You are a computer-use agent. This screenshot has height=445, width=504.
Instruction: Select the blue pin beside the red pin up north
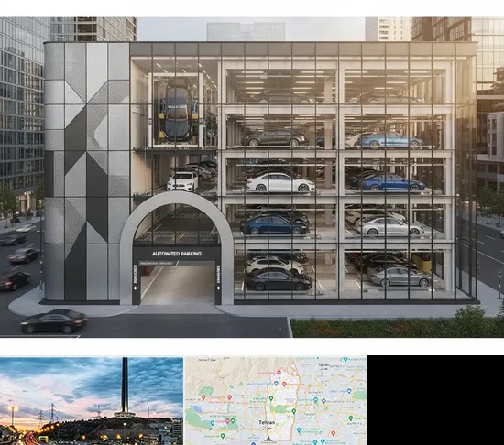(276, 384)
